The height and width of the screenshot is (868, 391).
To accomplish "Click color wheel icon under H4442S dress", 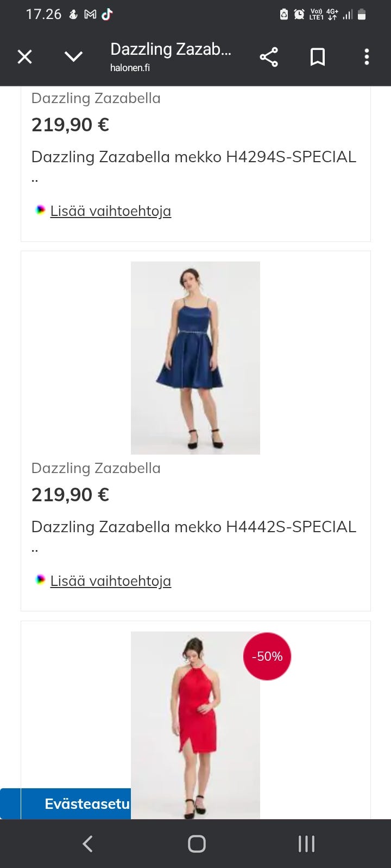I will click(x=40, y=580).
